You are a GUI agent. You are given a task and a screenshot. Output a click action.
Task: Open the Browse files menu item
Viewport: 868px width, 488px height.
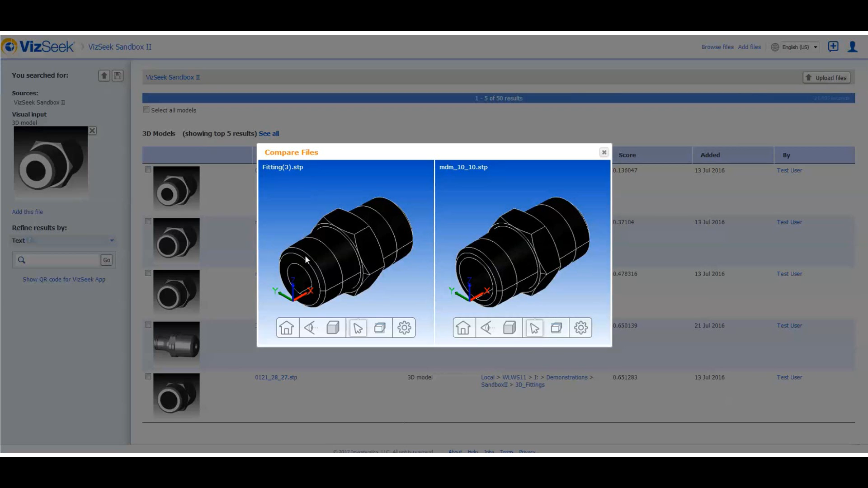[x=718, y=47]
